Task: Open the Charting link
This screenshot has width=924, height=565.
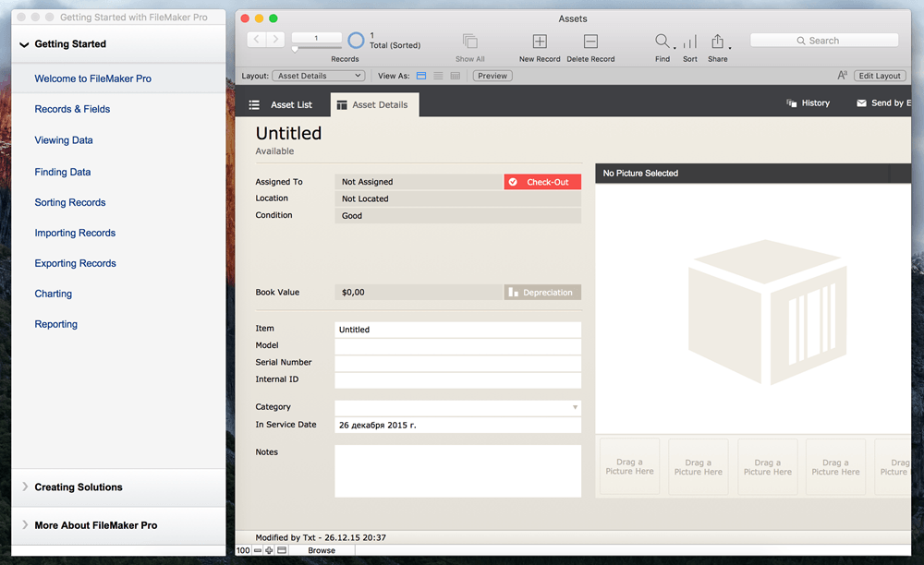Action: (53, 294)
